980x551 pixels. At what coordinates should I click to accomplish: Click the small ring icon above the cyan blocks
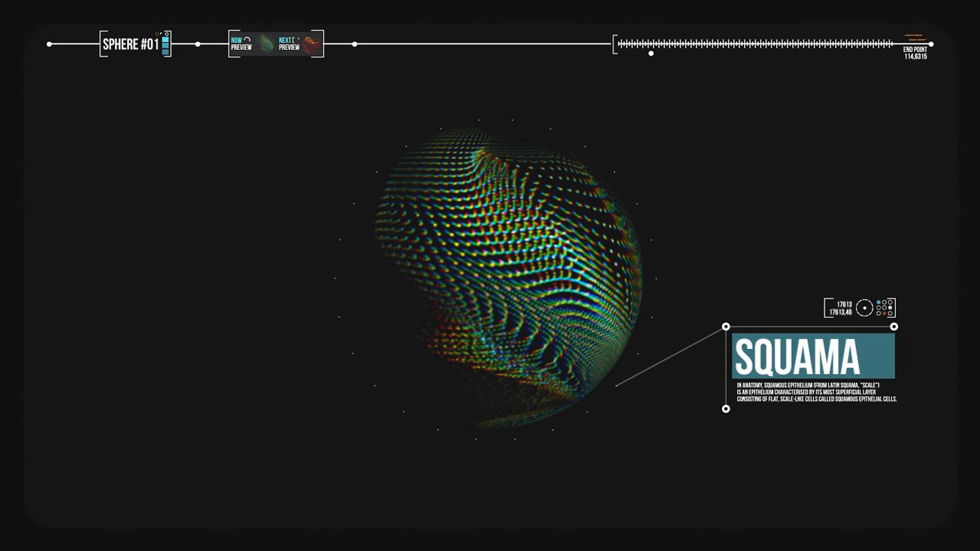[167, 34]
